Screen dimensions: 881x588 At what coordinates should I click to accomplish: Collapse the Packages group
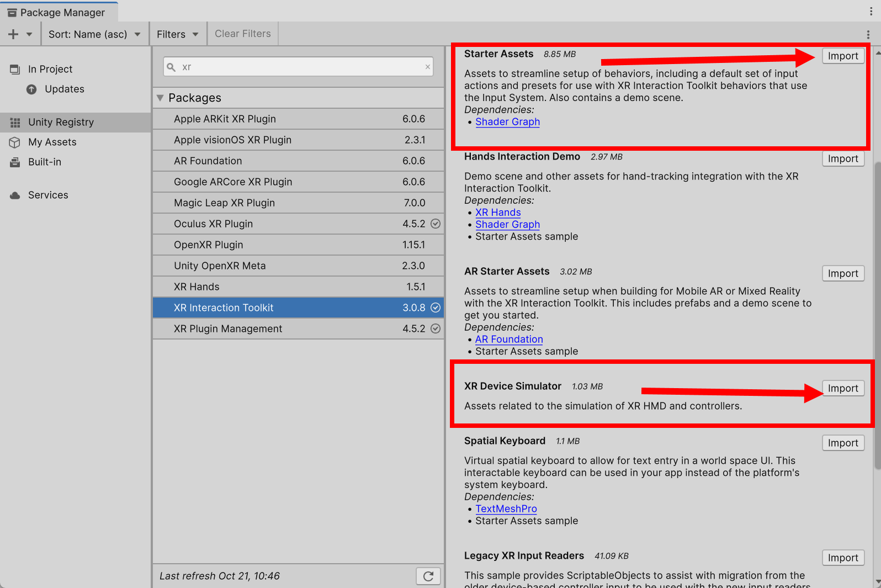coord(160,98)
